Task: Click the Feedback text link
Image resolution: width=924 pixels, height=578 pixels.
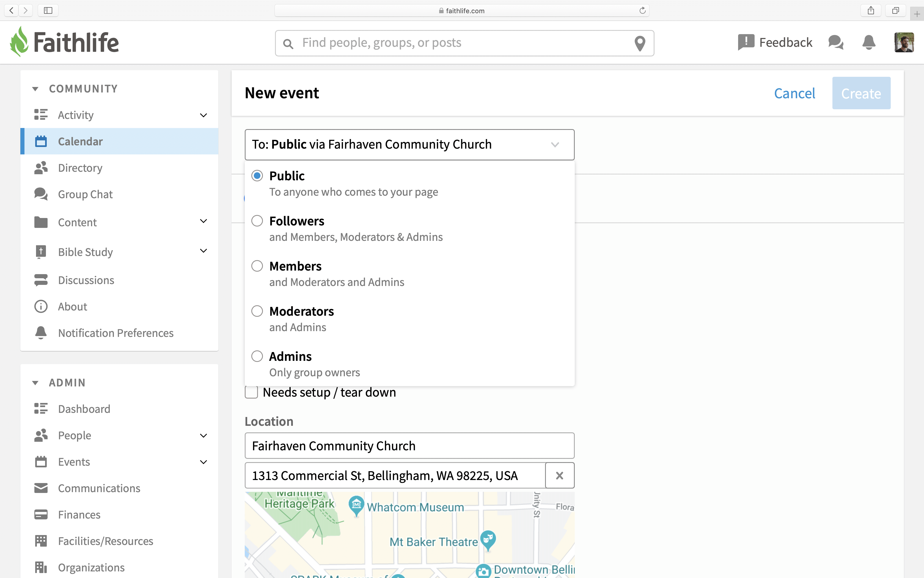Action: pyautogui.click(x=786, y=42)
